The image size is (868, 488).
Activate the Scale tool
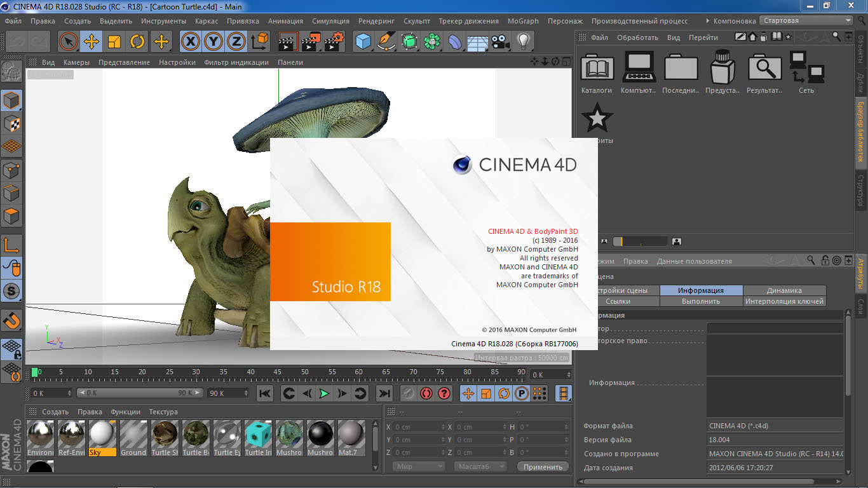coord(114,42)
